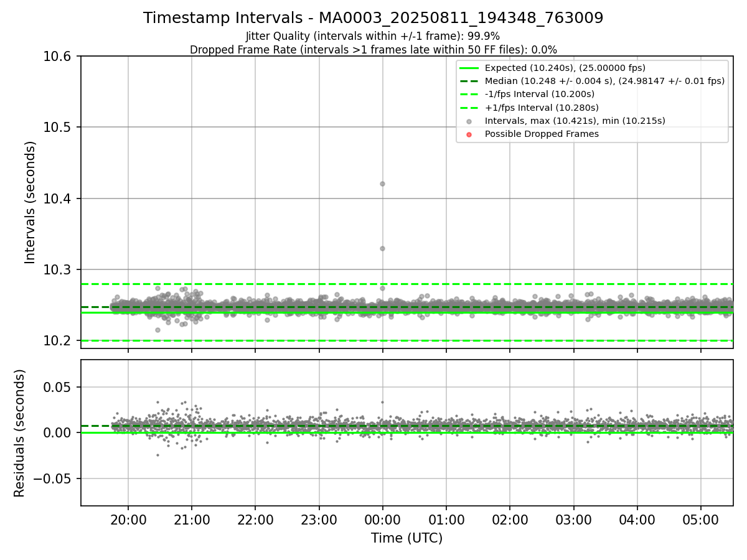
Task: Click the '01:00' time tick label
Action: pos(446,519)
